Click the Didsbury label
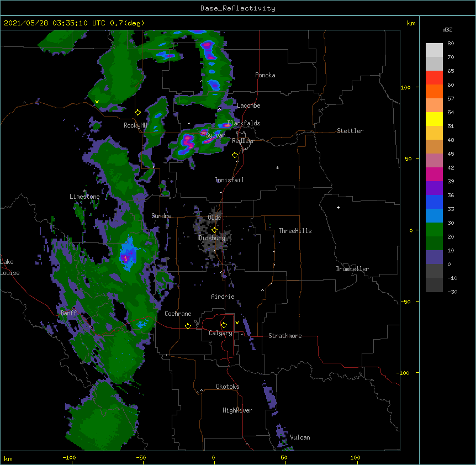 [211, 238]
